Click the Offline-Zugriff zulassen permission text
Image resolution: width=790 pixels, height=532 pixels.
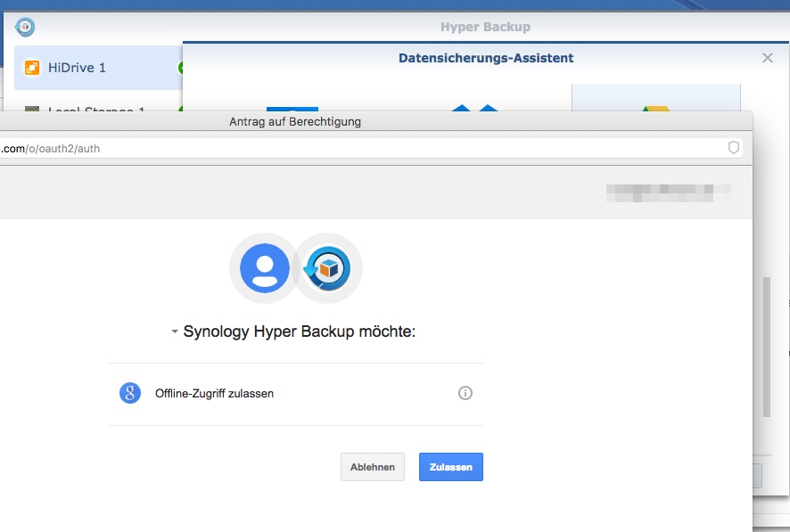click(x=214, y=393)
